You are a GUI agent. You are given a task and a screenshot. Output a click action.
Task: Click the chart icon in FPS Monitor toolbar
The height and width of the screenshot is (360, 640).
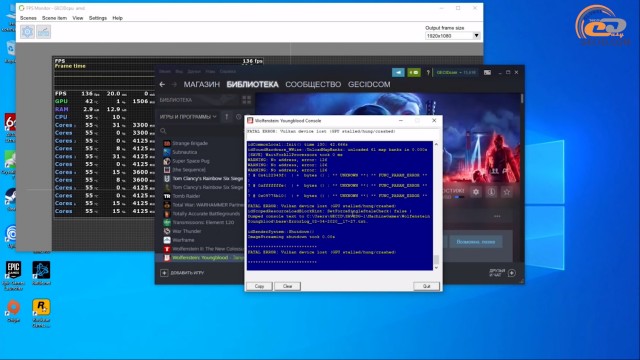pyautogui.click(x=44, y=32)
